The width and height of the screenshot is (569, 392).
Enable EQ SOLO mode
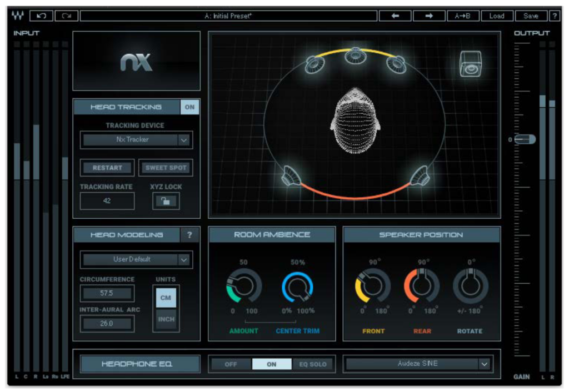pos(312,364)
